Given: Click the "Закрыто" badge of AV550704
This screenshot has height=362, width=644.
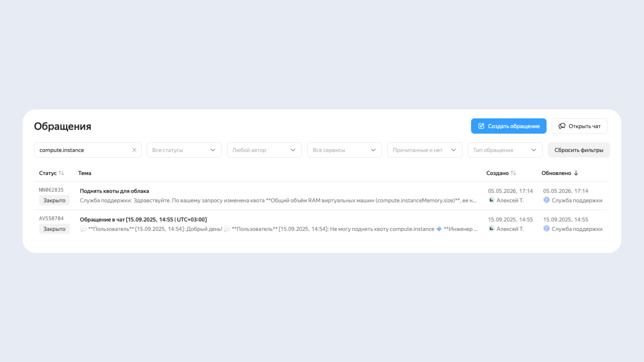Looking at the screenshot, I should [54, 229].
